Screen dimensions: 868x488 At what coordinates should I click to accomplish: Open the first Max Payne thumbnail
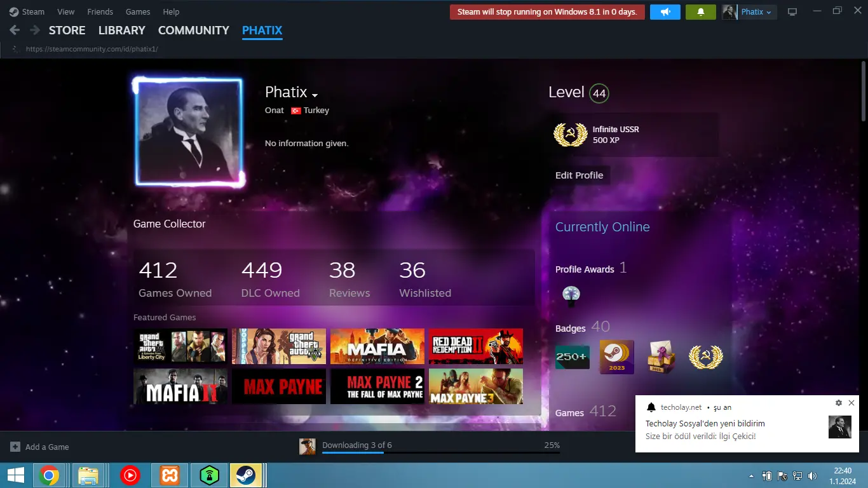(279, 386)
